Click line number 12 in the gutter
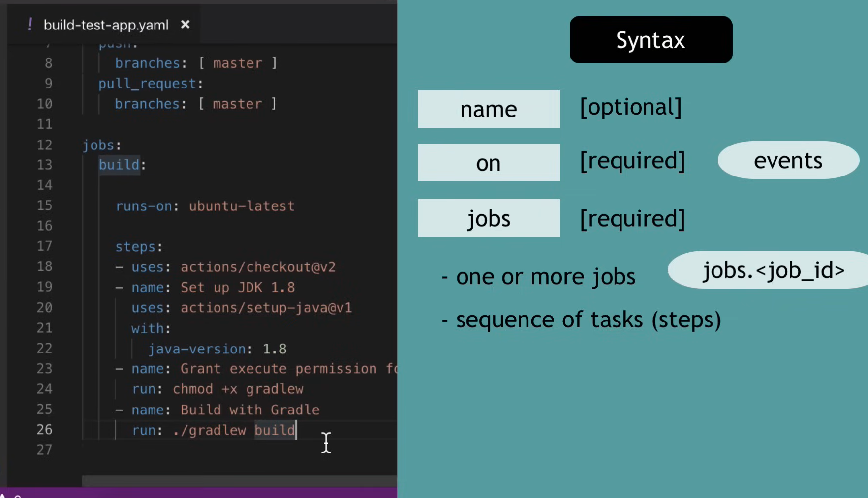Viewport: 868px width, 498px height. point(44,145)
